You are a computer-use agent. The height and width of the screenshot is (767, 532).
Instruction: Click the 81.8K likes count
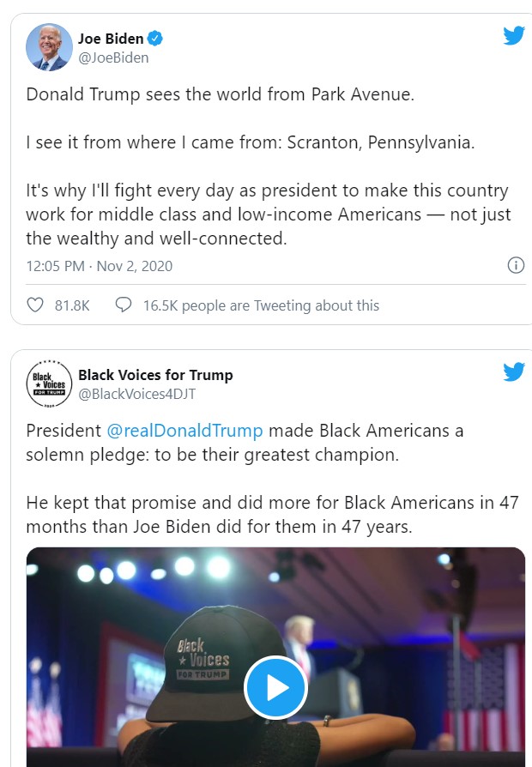(72, 305)
